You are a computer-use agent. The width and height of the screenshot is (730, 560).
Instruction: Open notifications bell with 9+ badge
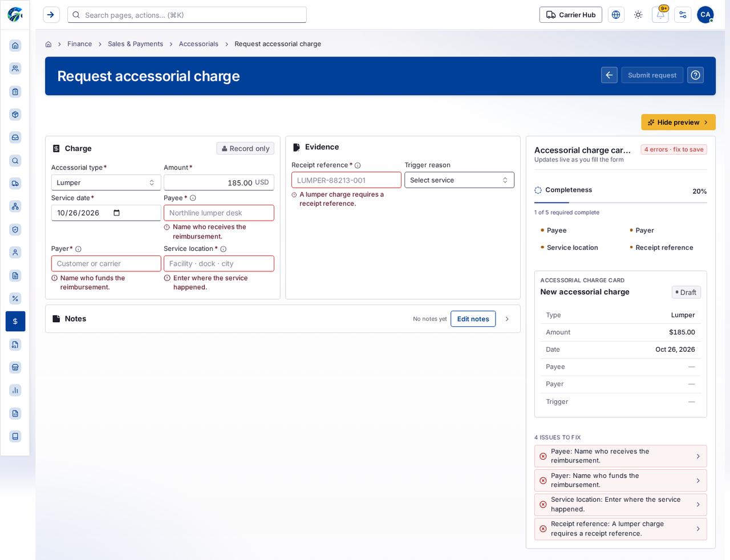coord(660,15)
